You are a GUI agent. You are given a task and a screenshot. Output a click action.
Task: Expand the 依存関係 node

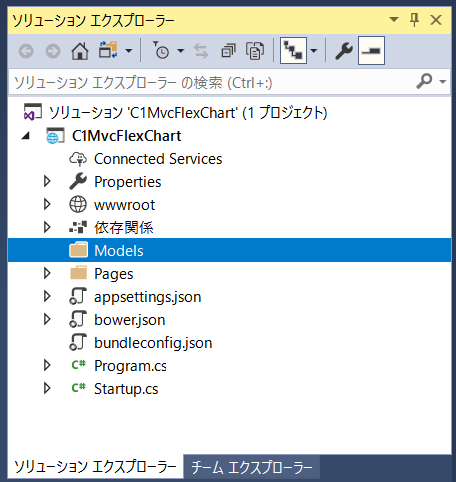(x=47, y=227)
